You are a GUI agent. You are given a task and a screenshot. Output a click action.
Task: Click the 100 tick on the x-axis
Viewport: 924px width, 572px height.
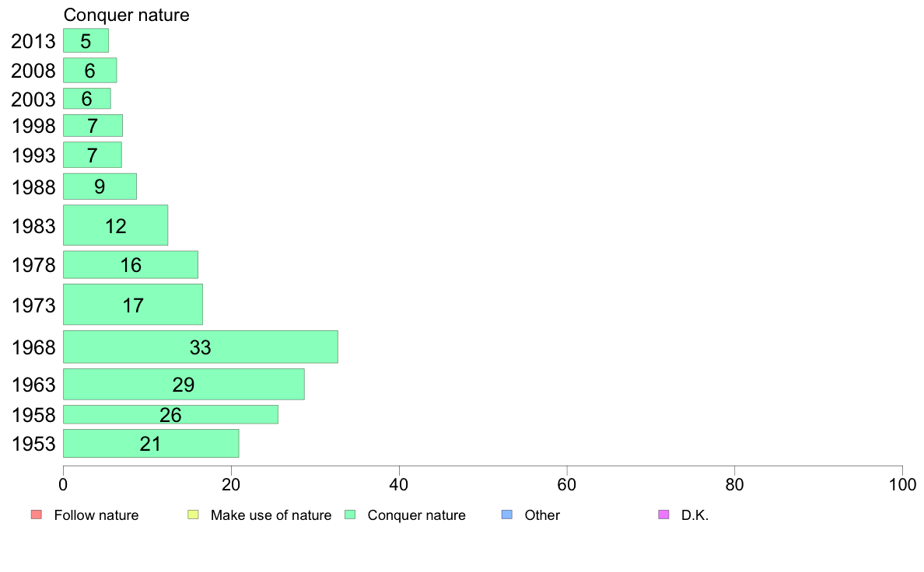902,485
